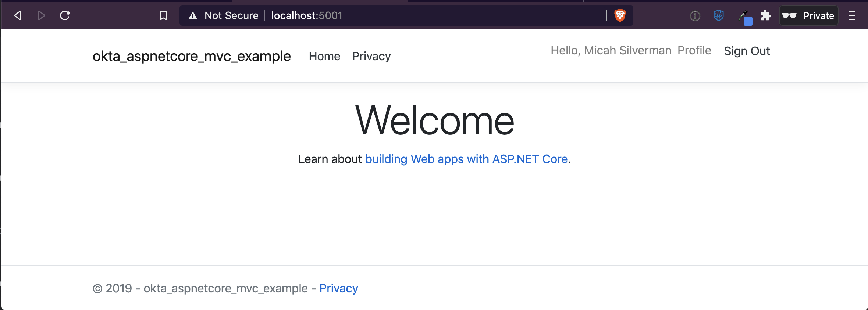Open the Profile link in navbar
868x310 pixels.
pos(694,50)
